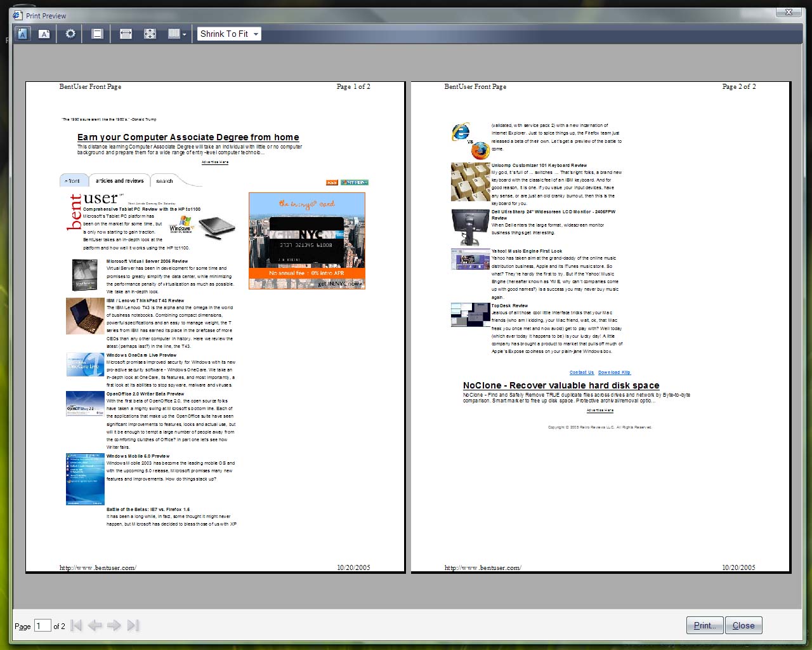Open the Shrink To Fit scaling dropdown
This screenshot has height=650, width=812.
[x=229, y=34]
